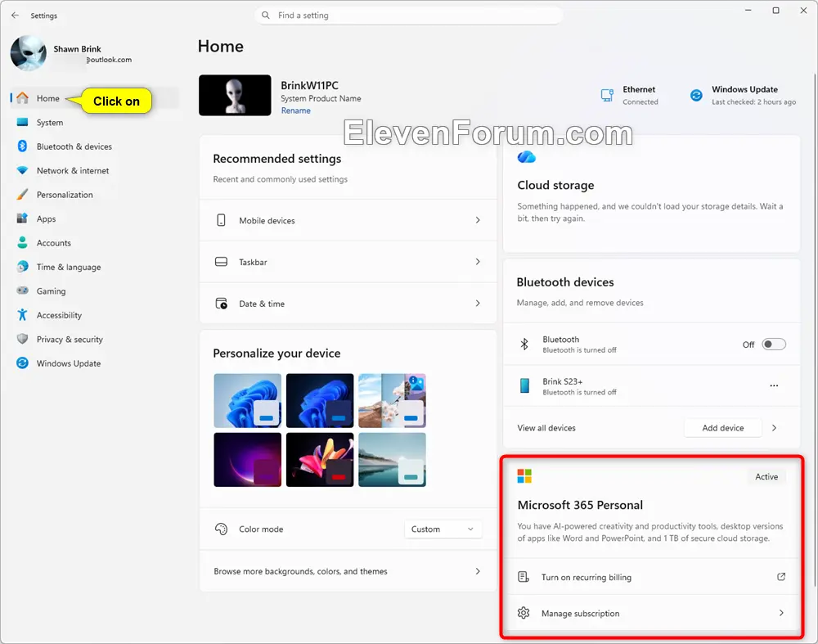Expand the Manage subscription chevron
The image size is (818, 644).
pyautogui.click(x=781, y=613)
